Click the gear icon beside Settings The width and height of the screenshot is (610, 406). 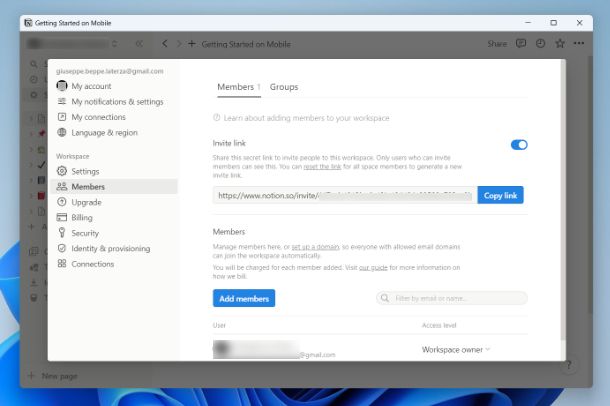click(x=62, y=171)
